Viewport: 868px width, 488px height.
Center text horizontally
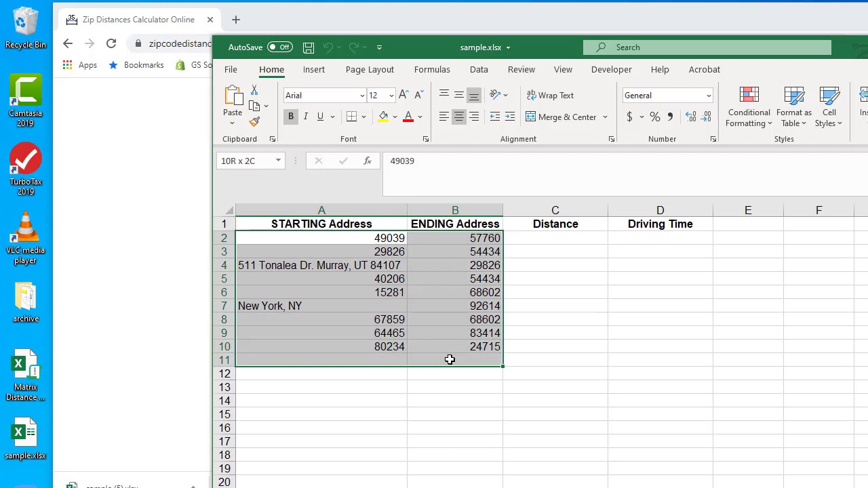459,117
